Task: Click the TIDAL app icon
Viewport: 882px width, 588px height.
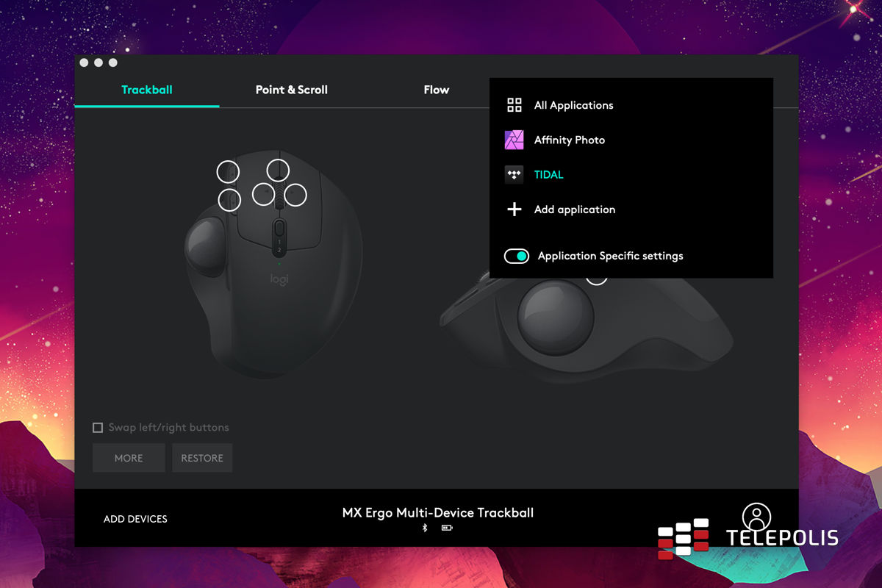Action: [514, 175]
